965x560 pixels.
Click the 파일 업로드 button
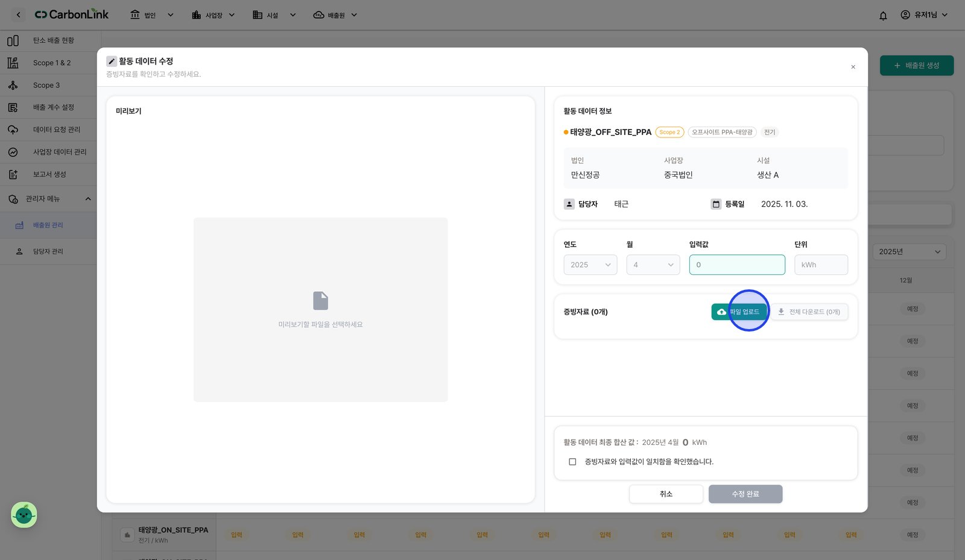click(x=739, y=312)
